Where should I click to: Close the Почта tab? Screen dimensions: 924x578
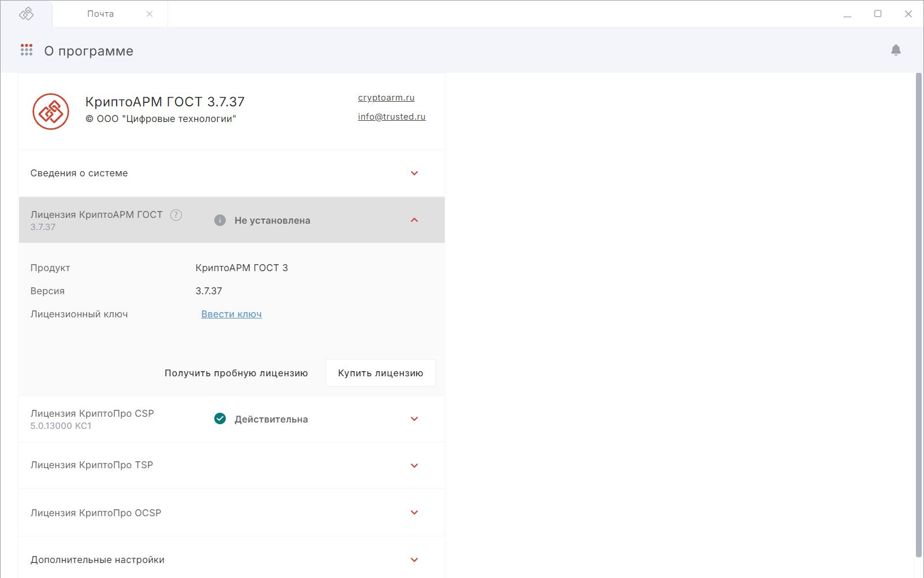[x=150, y=14]
